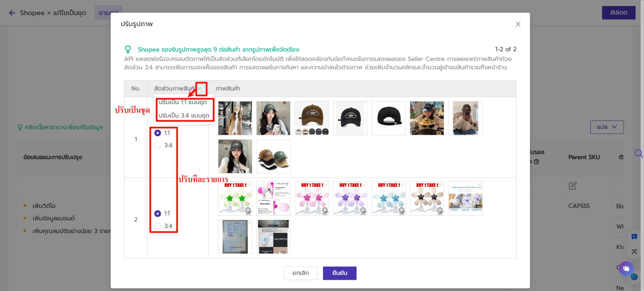Select 3:4 radio for row 2
Screen dimensions: 644x291
(158, 226)
